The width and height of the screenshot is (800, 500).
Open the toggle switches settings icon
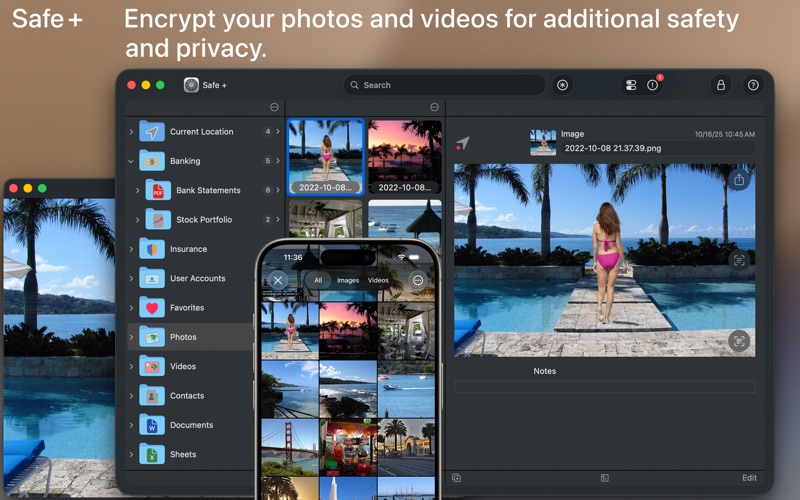631,85
